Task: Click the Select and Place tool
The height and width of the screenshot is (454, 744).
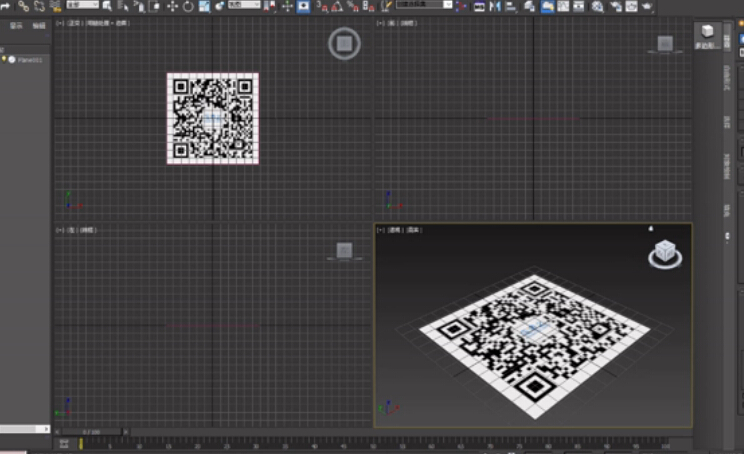Action: [x=220, y=6]
